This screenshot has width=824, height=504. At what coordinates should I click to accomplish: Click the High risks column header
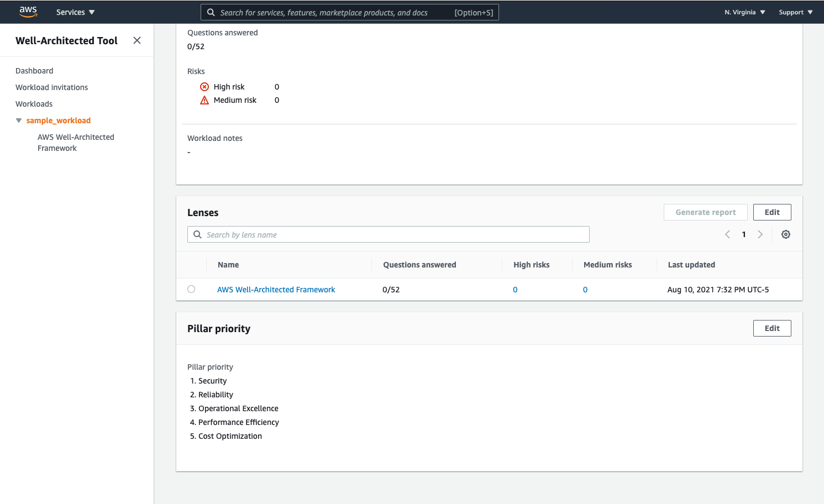click(x=531, y=265)
